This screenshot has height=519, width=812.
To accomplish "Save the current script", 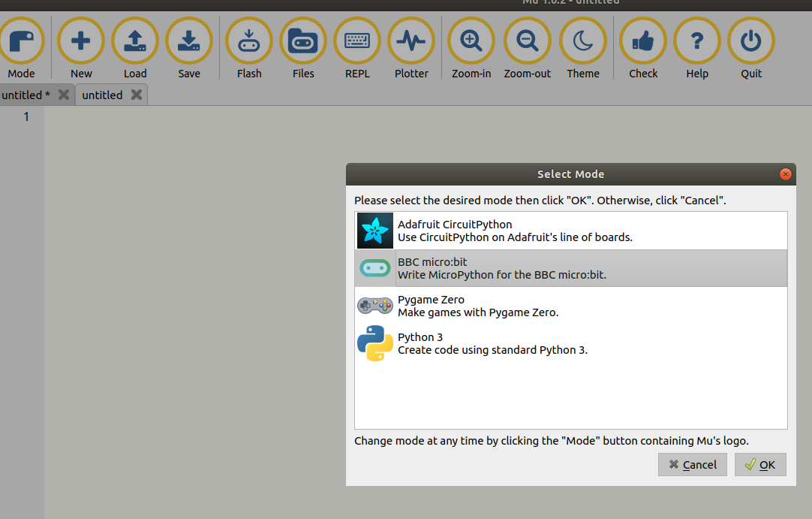I will tap(189, 48).
